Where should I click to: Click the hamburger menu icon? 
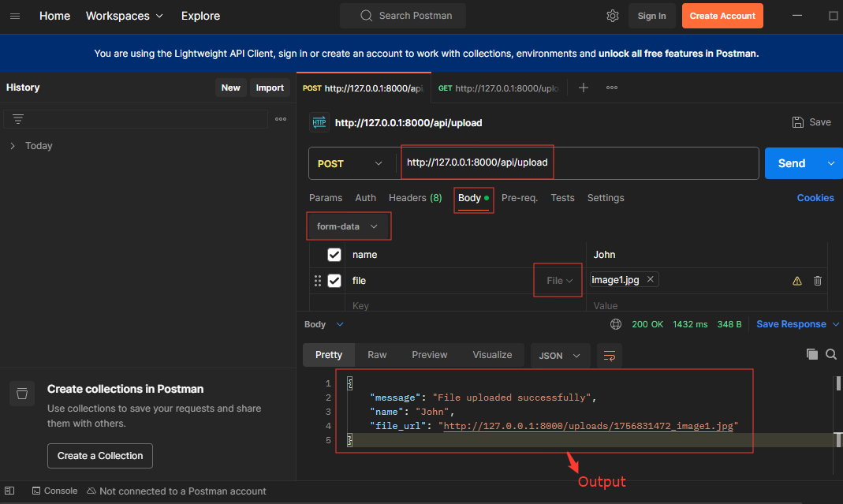click(15, 16)
